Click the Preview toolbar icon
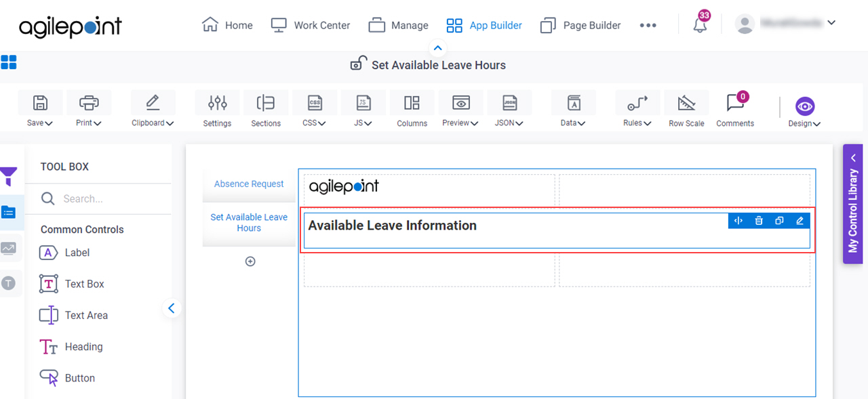Screen dimensions: 868x399 (x=461, y=103)
